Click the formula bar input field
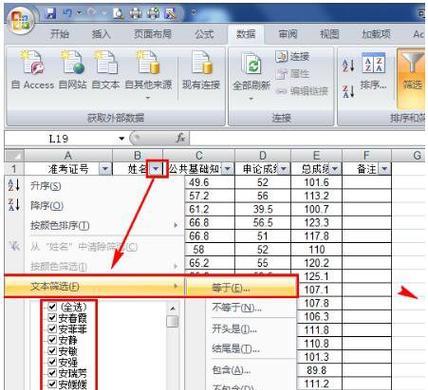This screenshot has height=390, width=428. 307,138
